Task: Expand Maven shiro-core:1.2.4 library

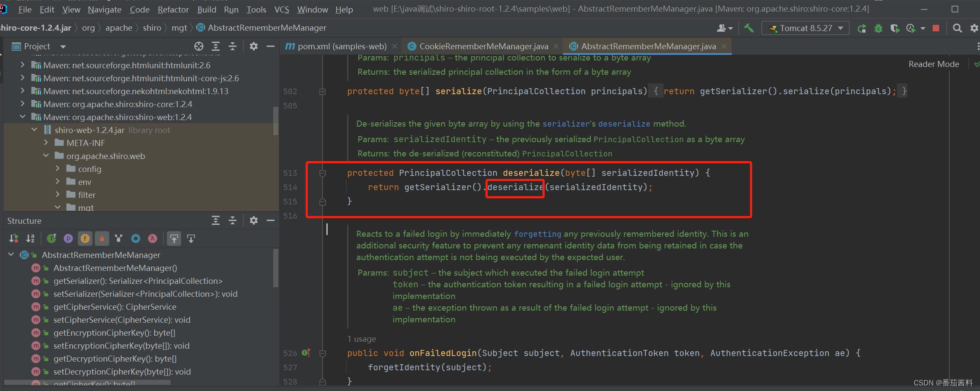Action: [x=22, y=104]
